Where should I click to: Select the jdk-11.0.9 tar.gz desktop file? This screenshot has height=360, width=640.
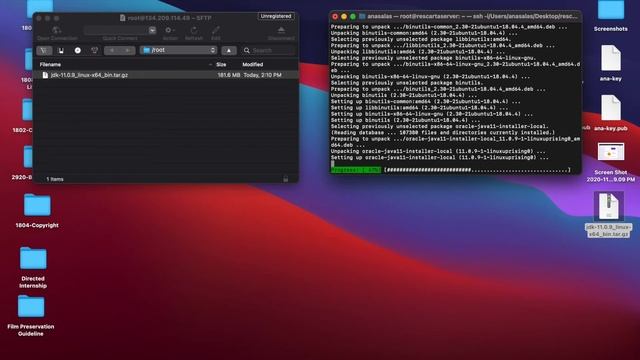(609, 215)
